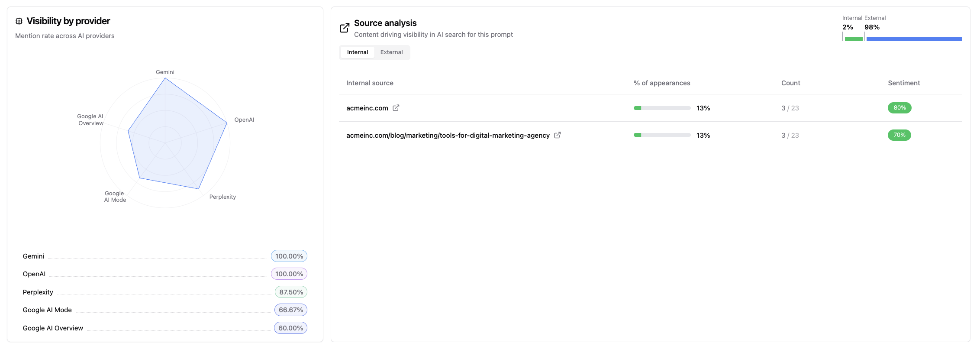Click the acmeinc.com source link
The height and width of the screenshot is (346, 980).
tap(367, 108)
